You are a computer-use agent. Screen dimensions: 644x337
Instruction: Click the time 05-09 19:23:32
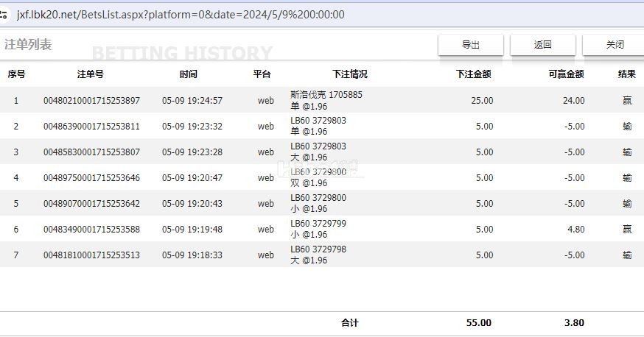[x=192, y=127]
